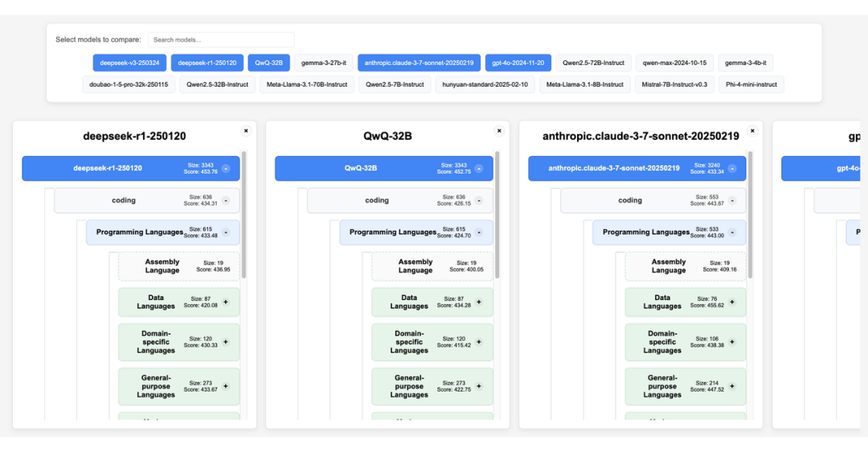This screenshot has height=452, width=868.
Task: Add Qwen2.5-7B-Instruct to comparison
Action: click(395, 84)
